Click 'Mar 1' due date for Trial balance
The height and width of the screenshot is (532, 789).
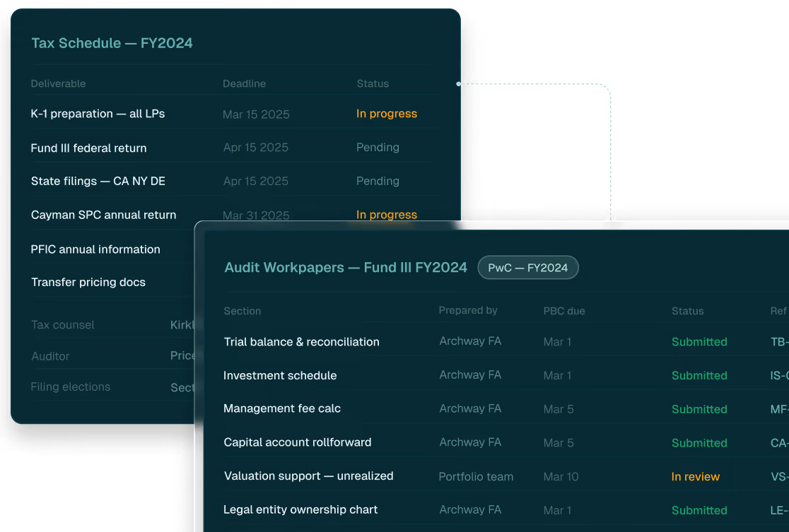click(x=557, y=342)
